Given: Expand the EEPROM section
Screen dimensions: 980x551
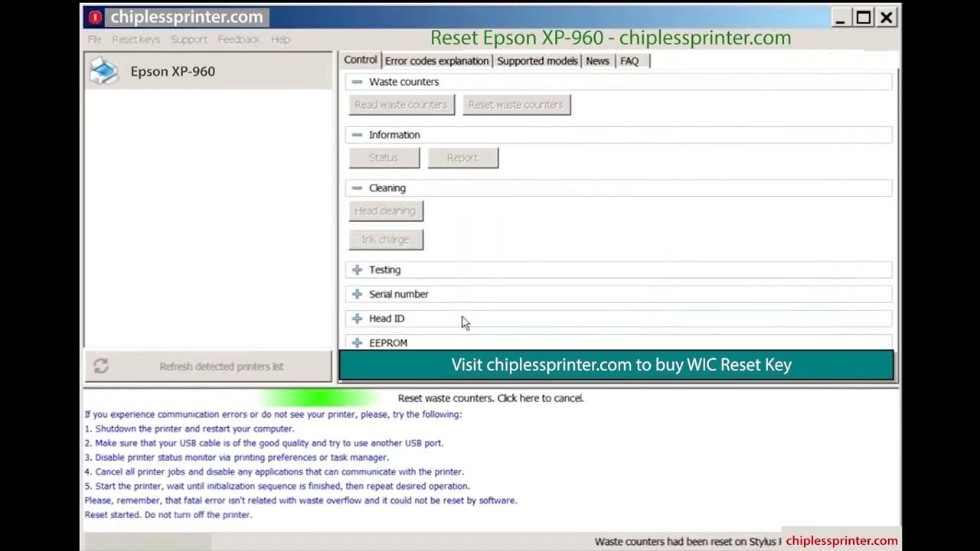Looking at the screenshot, I should point(357,344).
